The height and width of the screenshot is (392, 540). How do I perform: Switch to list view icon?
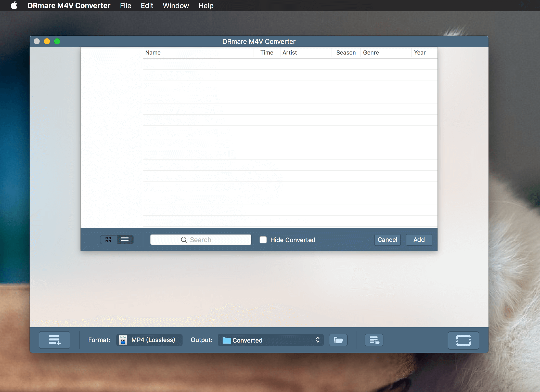pyautogui.click(x=125, y=240)
